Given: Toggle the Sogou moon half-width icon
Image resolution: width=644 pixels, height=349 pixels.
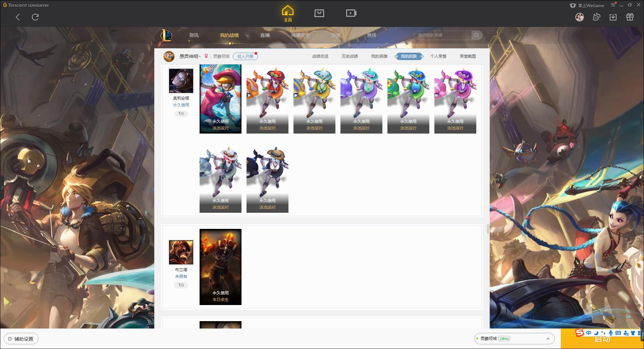Looking at the screenshot, I should pos(596,333).
